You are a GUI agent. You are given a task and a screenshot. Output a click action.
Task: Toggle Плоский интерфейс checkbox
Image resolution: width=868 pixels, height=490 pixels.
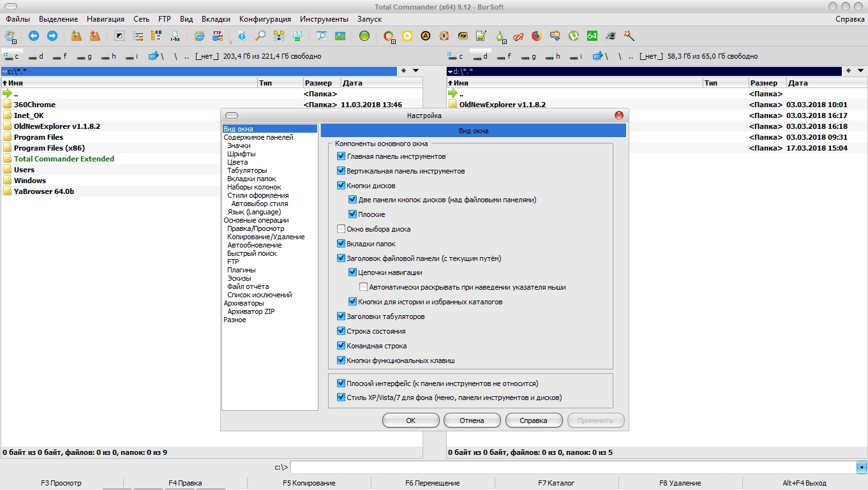click(341, 383)
